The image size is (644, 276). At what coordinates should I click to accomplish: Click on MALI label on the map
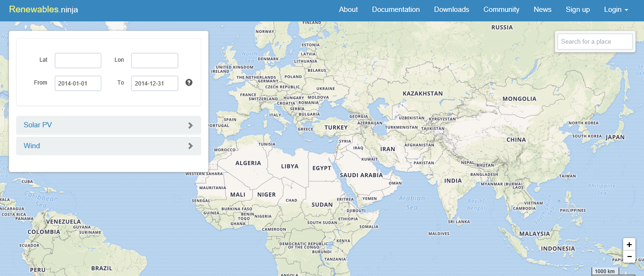tap(238, 194)
